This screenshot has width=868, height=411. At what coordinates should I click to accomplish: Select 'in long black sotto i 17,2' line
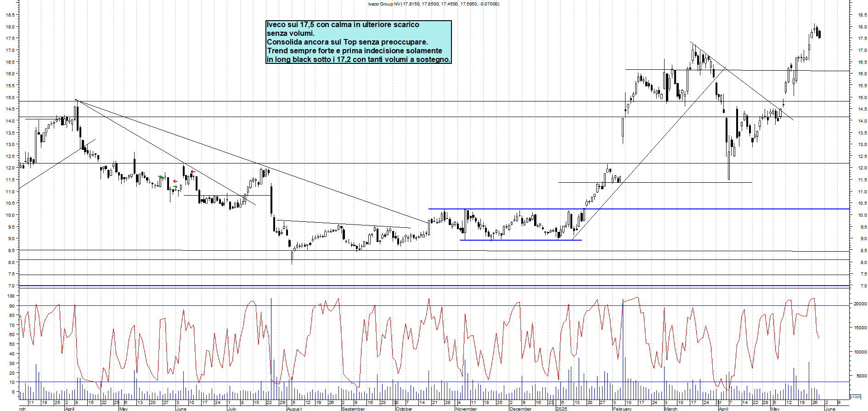point(358,60)
